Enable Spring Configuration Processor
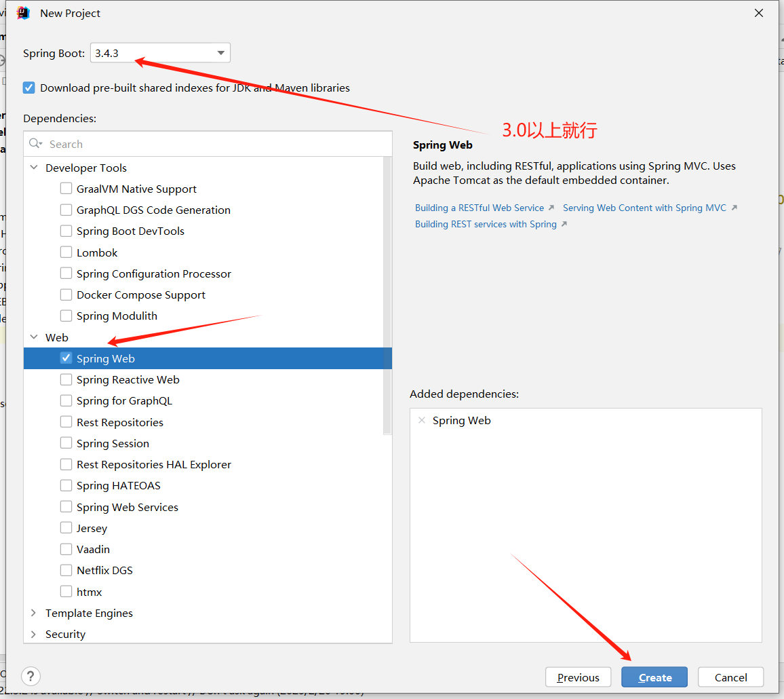Image resolution: width=784 pixels, height=699 pixels. 66,273
